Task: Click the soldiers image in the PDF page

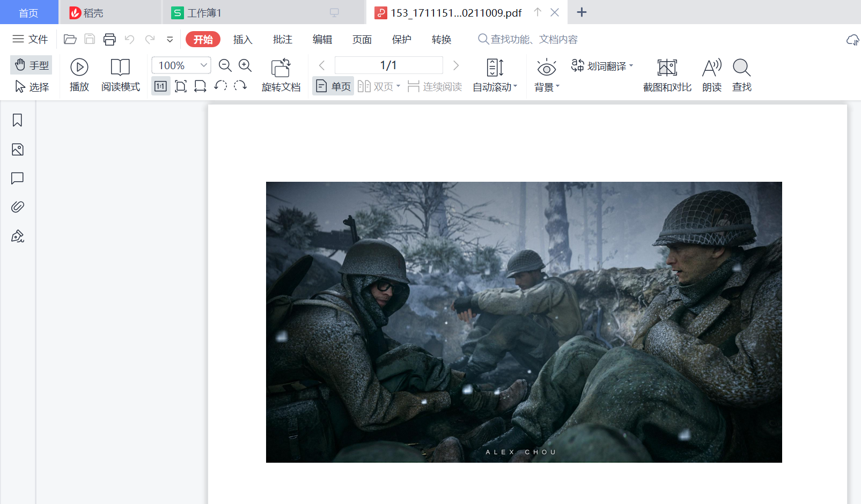Action: [x=524, y=322]
